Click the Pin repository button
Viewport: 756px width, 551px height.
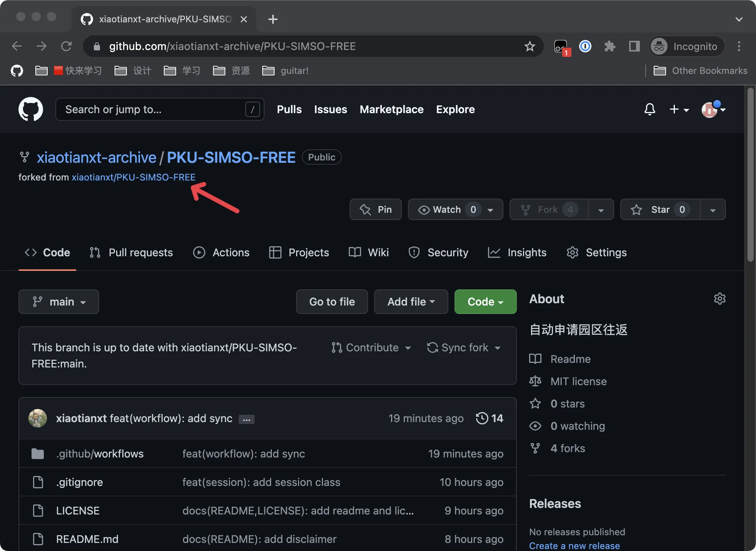[376, 210]
